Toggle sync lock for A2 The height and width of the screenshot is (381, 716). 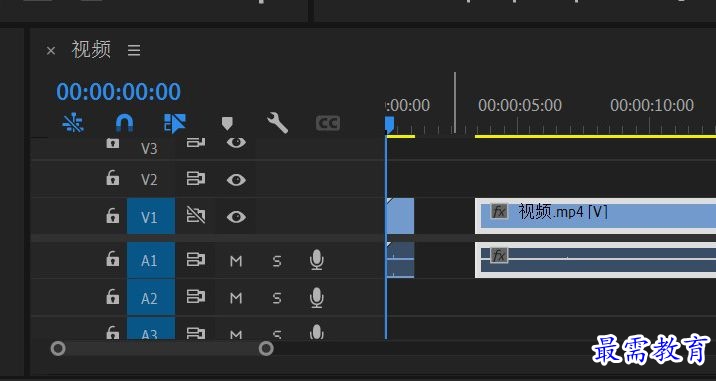pyautogui.click(x=195, y=297)
